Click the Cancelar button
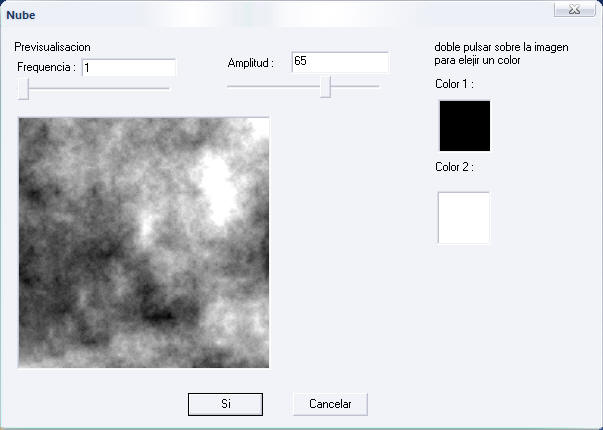This screenshot has width=603, height=430. pyautogui.click(x=330, y=404)
